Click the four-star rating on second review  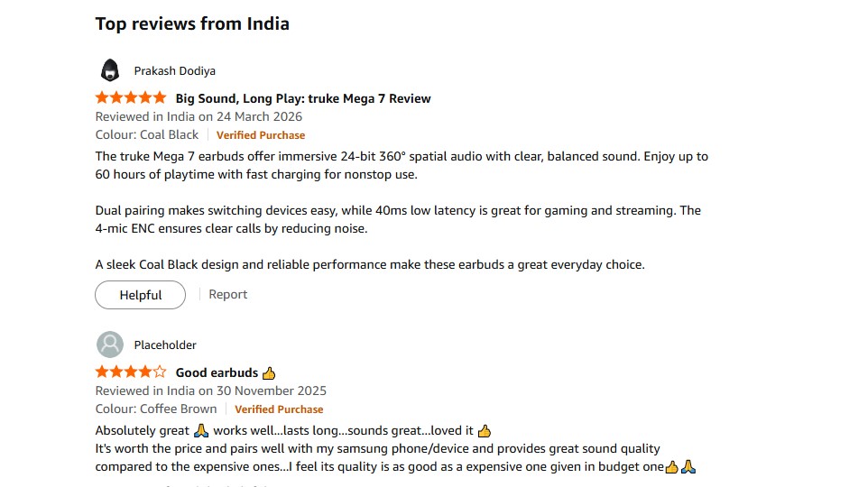coord(131,372)
